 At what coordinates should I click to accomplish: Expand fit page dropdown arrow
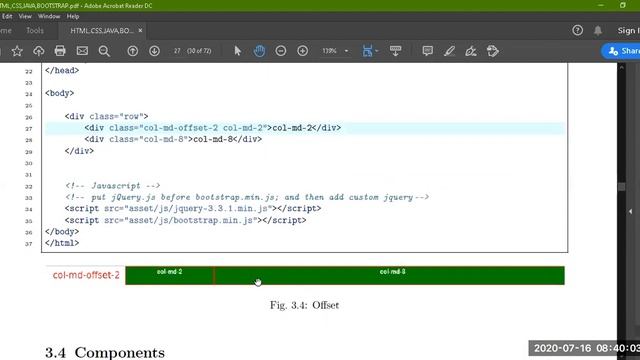pyautogui.click(x=377, y=51)
